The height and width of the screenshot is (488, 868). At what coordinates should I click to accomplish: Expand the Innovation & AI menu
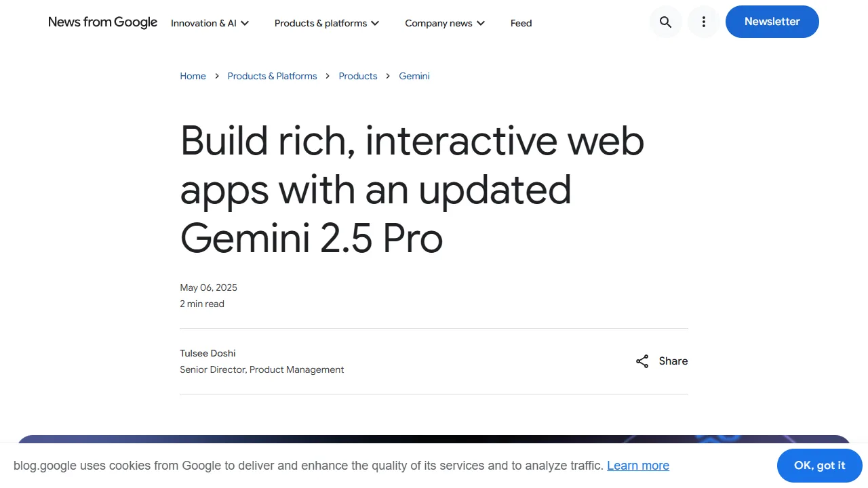point(210,23)
